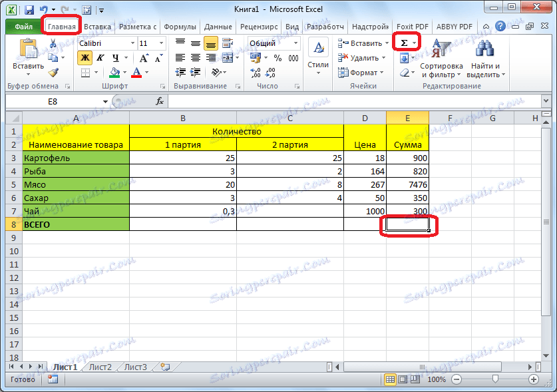557x392 pixels.
Task: Click the Copy icon in Буфер обмена
Action: (53, 58)
